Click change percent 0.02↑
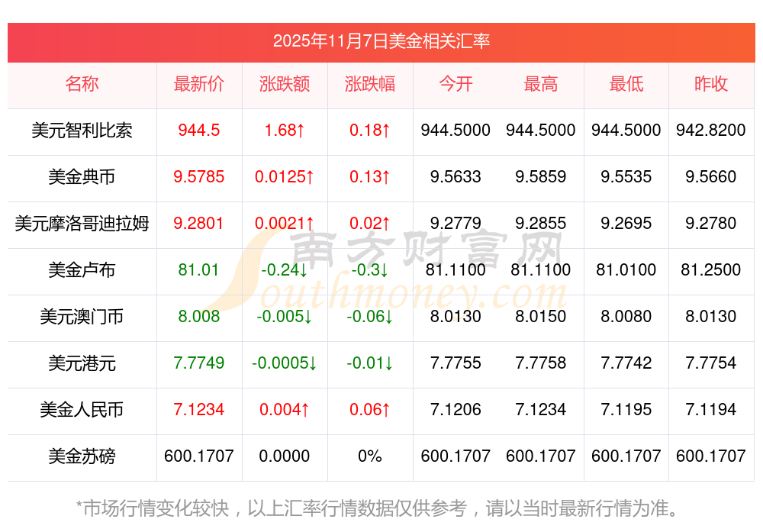 coord(370,224)
